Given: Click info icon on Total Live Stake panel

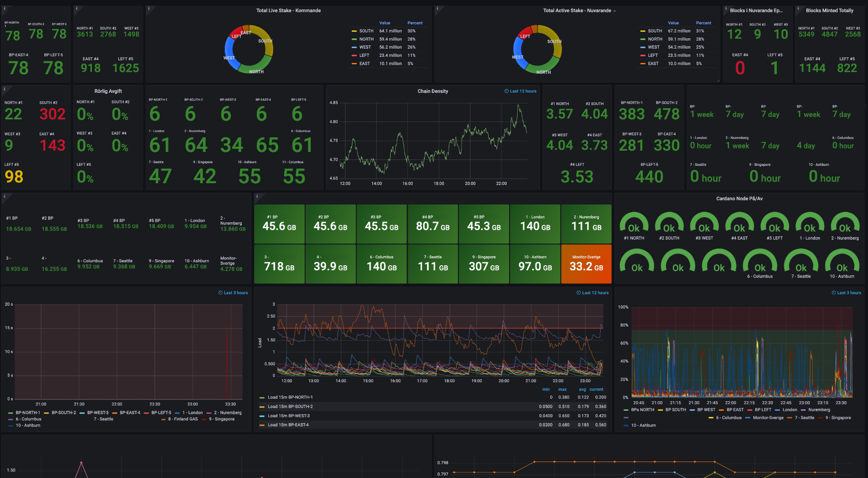Looking at the screenshot, I should tap(148, 8).
